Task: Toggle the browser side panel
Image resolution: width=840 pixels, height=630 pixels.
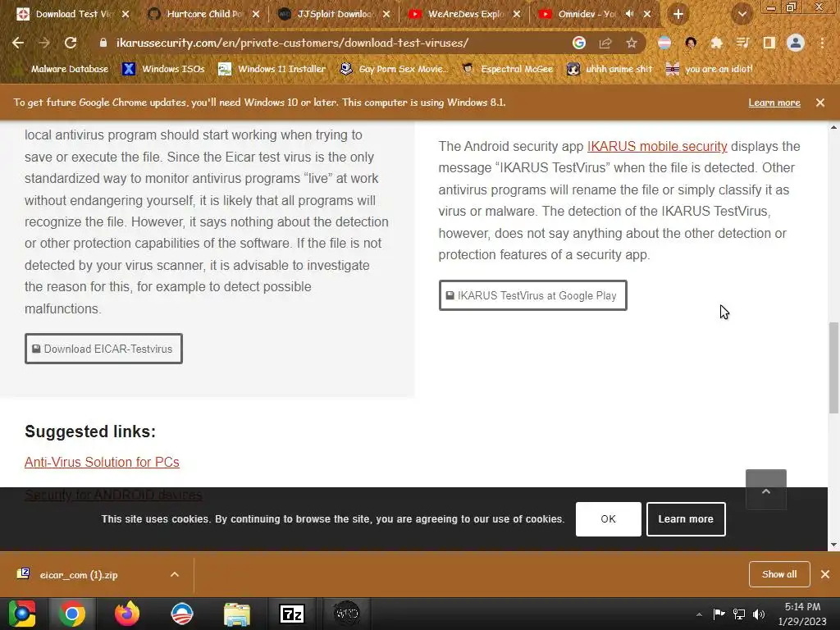Action: coord(769,43)
